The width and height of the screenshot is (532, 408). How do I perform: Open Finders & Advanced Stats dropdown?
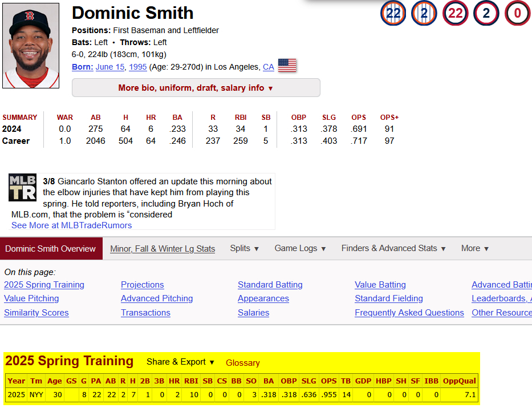click(393, 248)
